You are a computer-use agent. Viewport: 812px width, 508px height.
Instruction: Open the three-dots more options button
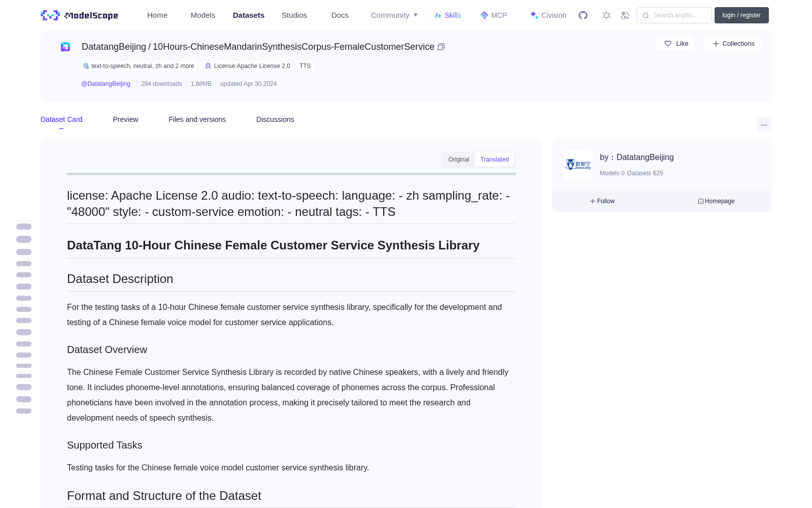(x=764, y=124)
